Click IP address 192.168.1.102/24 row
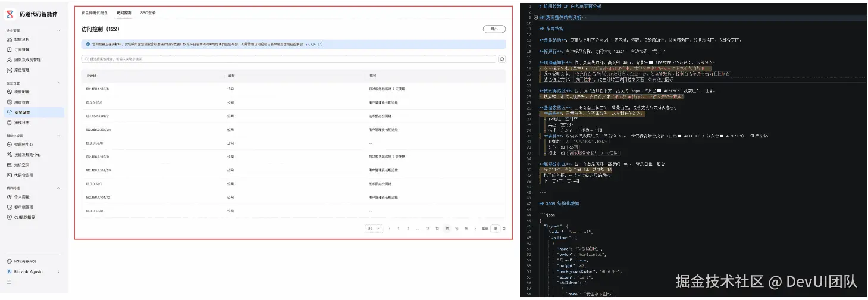 [98, 170]
